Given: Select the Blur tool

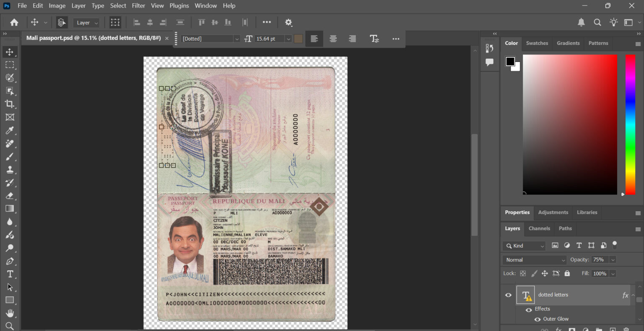Looking at the screenshot, I should point(10,222).
